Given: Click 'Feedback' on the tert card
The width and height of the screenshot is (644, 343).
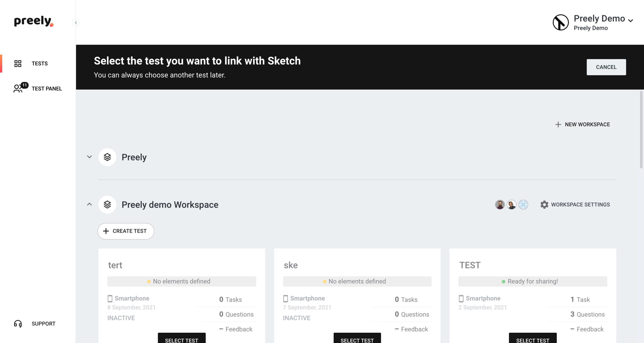Looking at the screenshot, I should point(236,329).
